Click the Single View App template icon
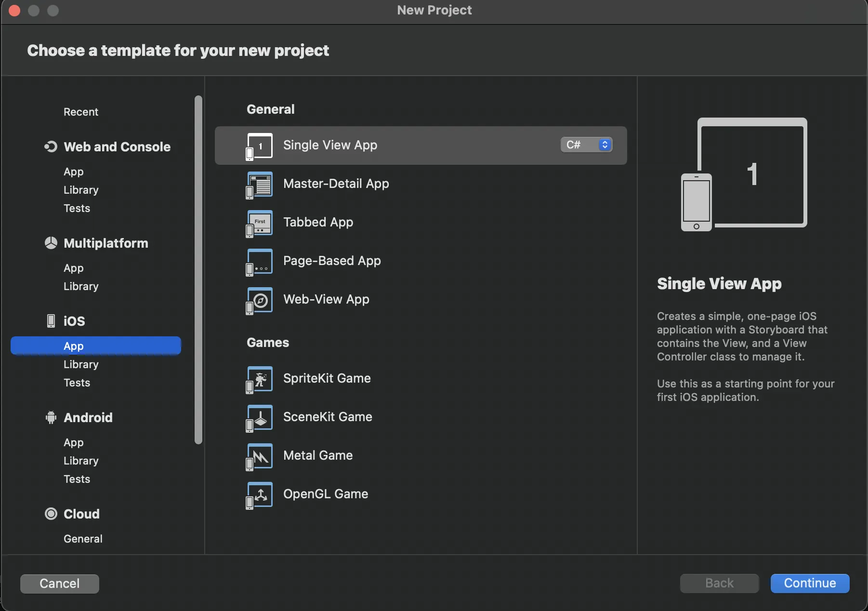 [259, 146]
